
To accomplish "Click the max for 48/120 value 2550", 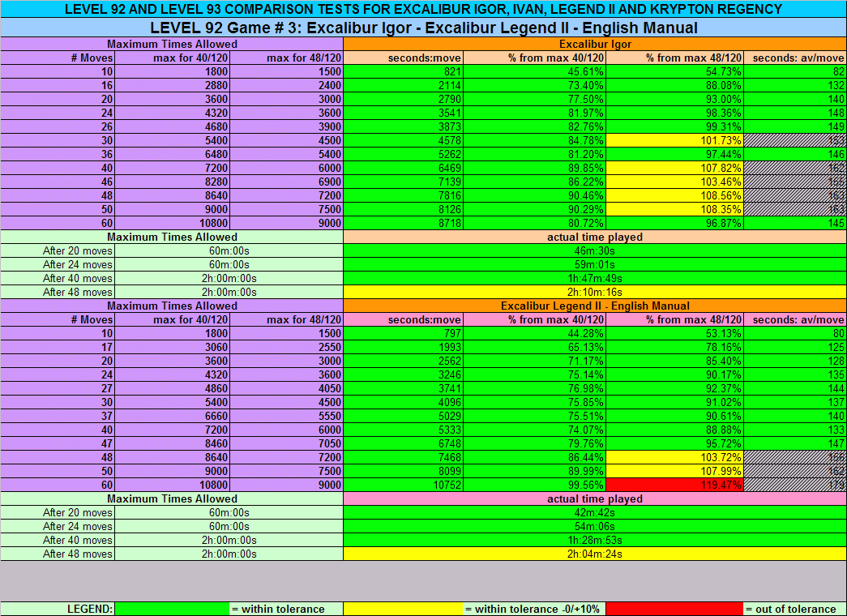I will coord(286,347).
